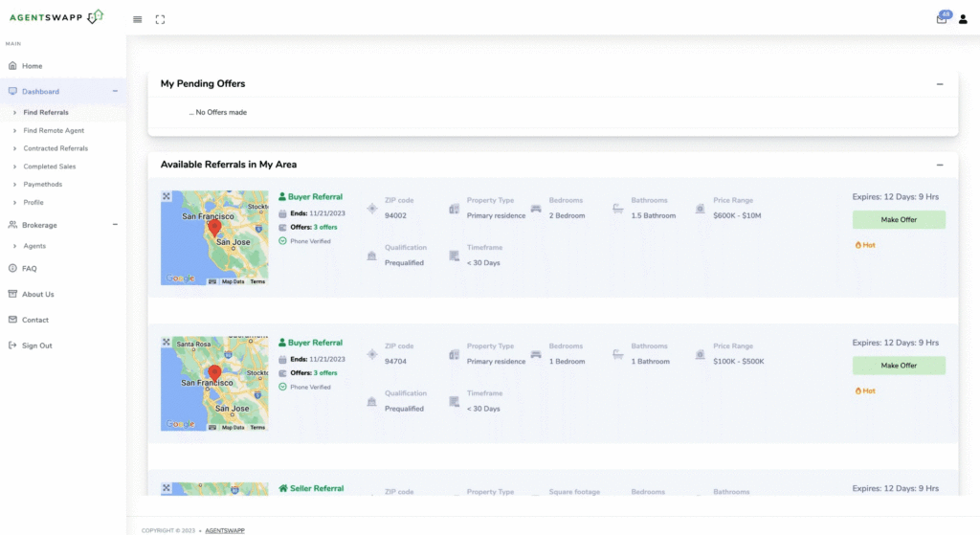Make Offer on the 94704 referral
Image resolution: width=980 pixels, height=535 pixels.
899,365
